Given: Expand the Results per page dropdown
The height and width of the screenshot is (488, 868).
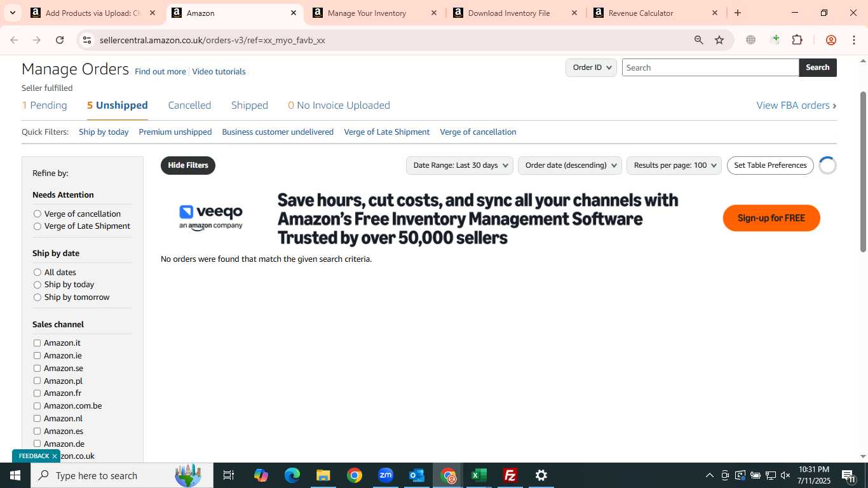Looking at the screenshot, I should (x=674, y=165).
